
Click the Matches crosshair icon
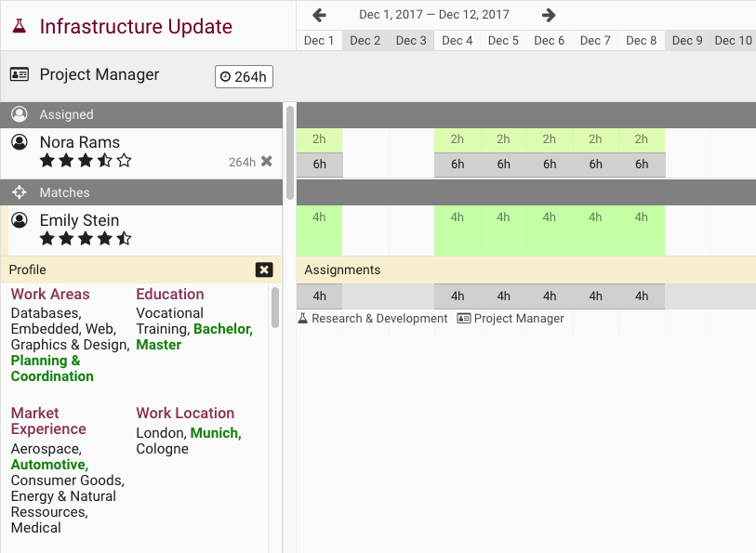[x=20, y=192]
